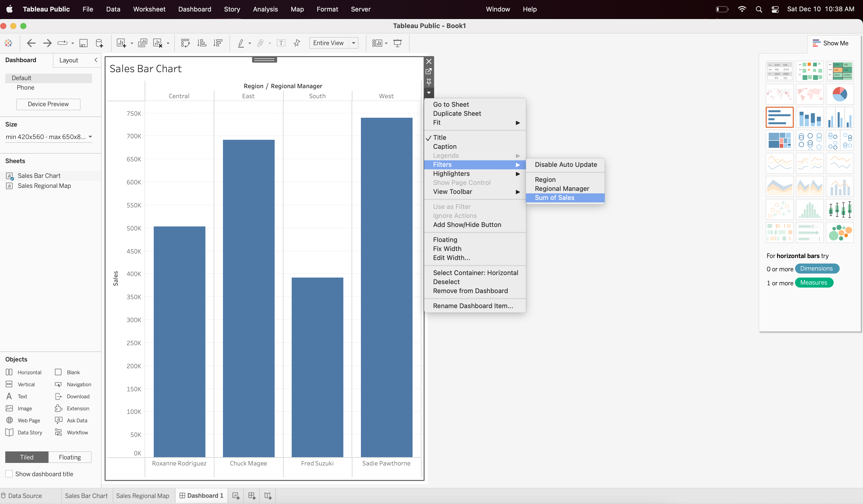This screenshot has height=504, width=863.
Task: Check the Show dashboard title checkbox
Action: pos(9,474)
